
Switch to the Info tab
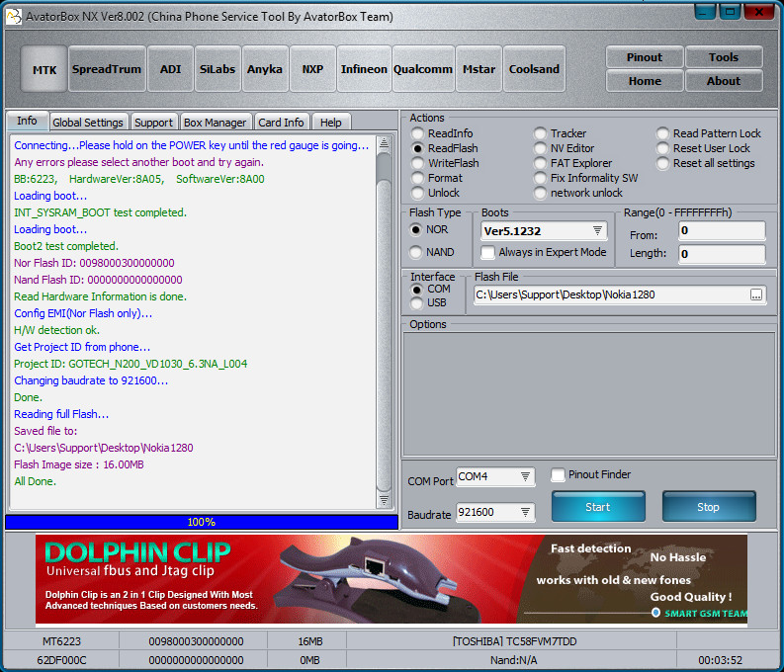click(27, 121)
